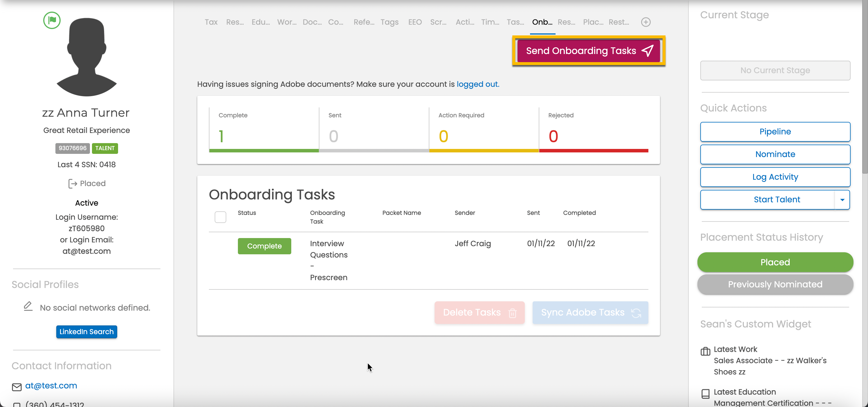The height and width of the screenshot is (407, 868).
Task: Open the Doc... tab
Action: (312, 22)
